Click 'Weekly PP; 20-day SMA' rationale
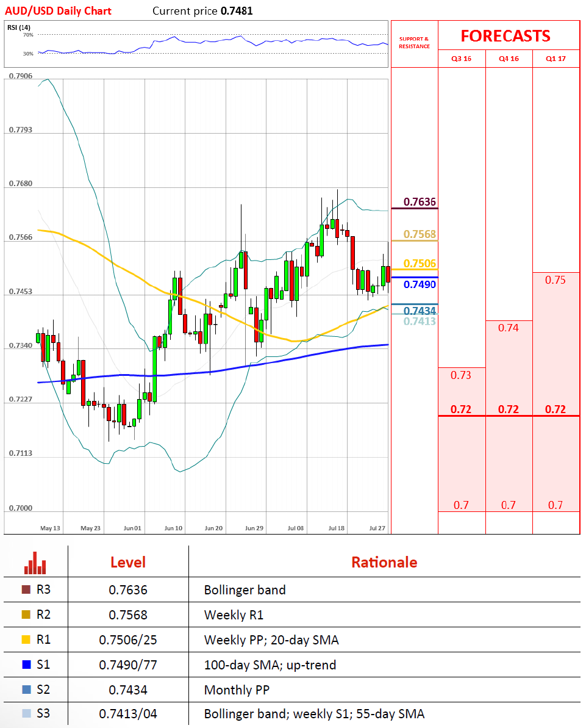 pos(271,640)
